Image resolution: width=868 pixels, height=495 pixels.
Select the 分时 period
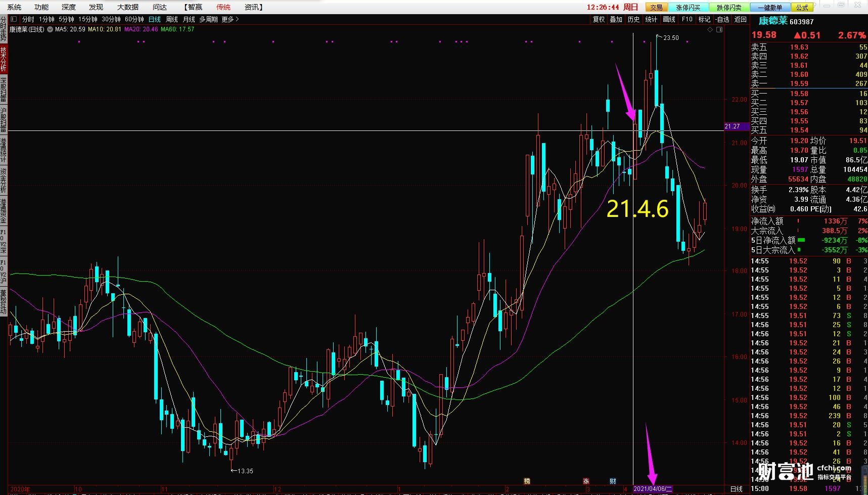coord(28,19)
